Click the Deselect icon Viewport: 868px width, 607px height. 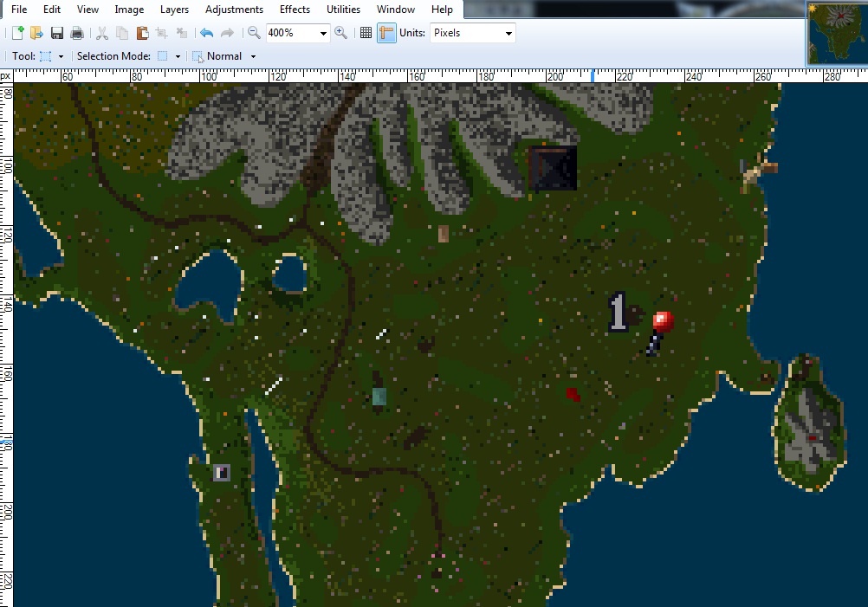point(182,33)
